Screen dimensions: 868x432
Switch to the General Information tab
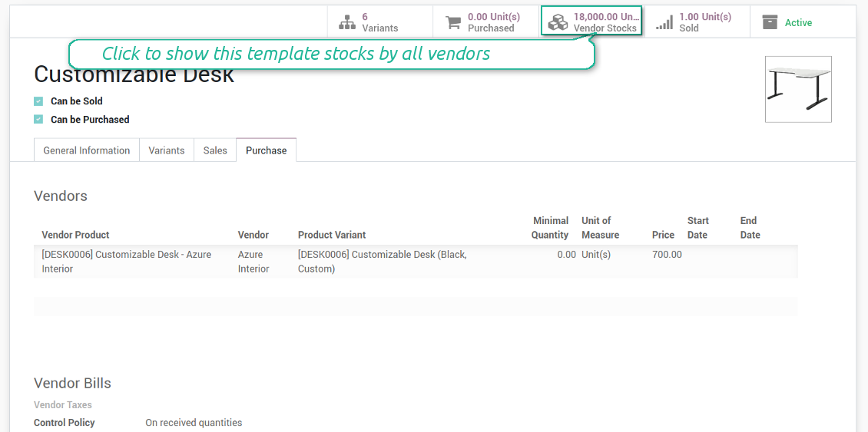(87, 150)
